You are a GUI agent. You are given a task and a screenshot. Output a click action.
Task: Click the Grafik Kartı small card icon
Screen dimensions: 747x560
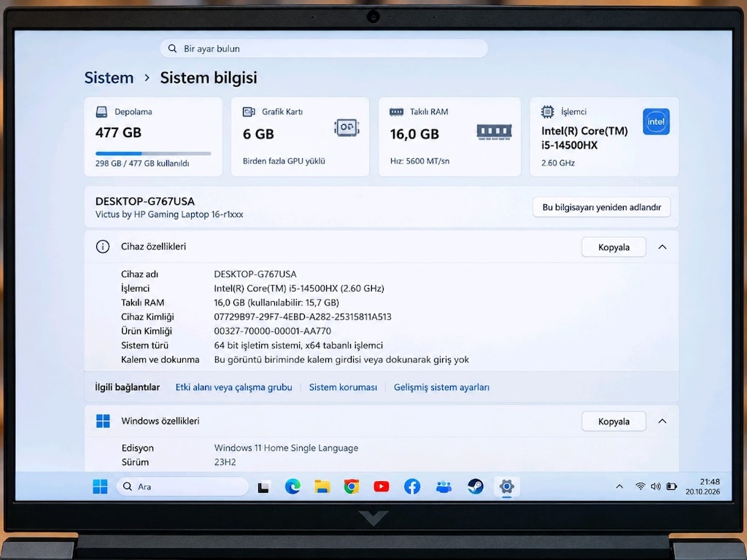point(249,112)
